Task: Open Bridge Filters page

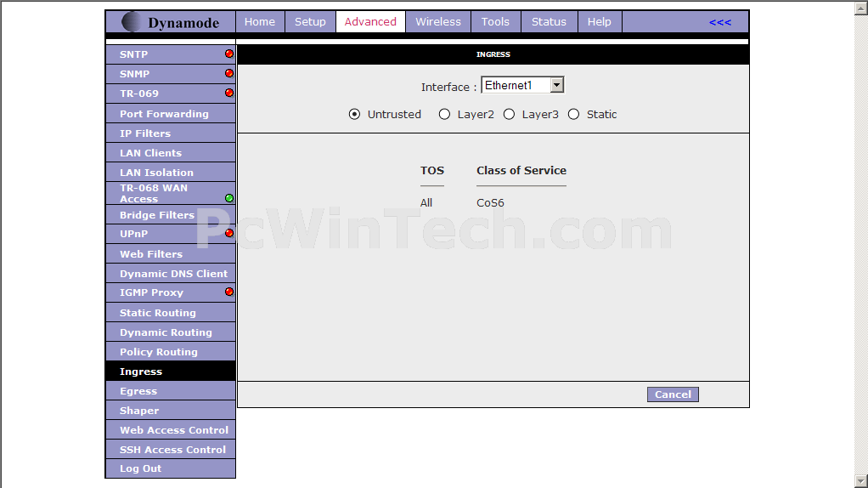Action: tap(170, 215)
